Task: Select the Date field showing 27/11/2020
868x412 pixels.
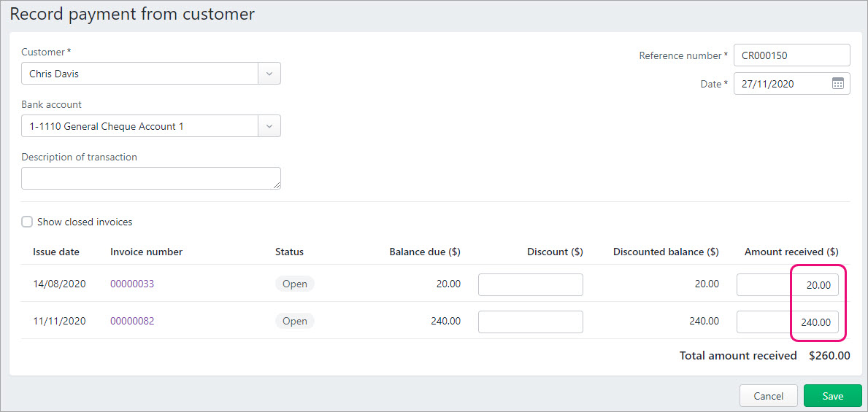Action: 791,84
